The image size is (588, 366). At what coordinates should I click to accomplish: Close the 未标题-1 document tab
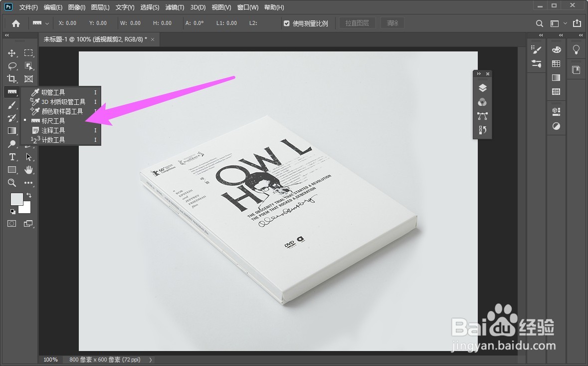tap(153, 39)
